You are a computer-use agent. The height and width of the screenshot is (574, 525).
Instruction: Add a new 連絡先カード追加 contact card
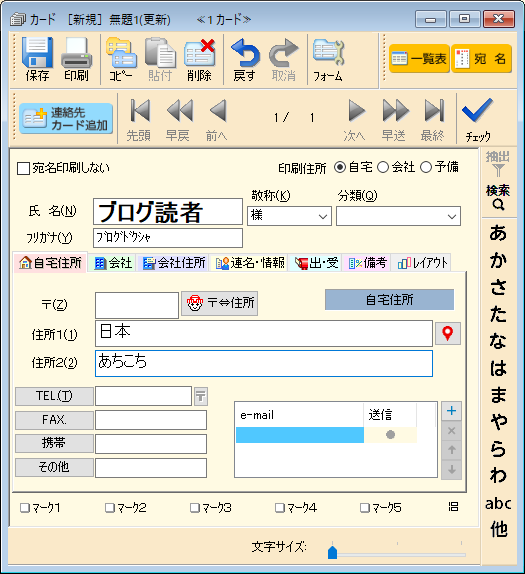(x=66, y=119)
